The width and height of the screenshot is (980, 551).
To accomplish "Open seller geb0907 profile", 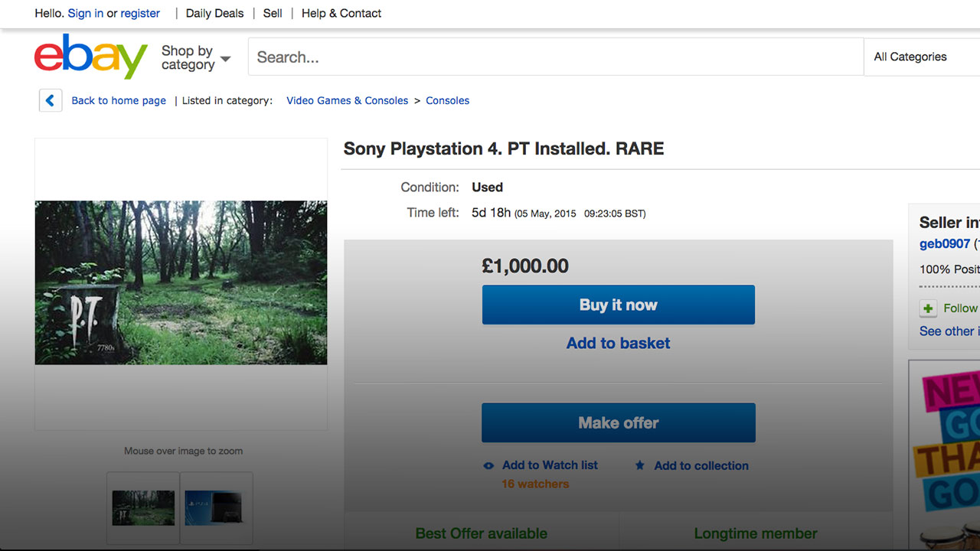I will coord(945,244).
